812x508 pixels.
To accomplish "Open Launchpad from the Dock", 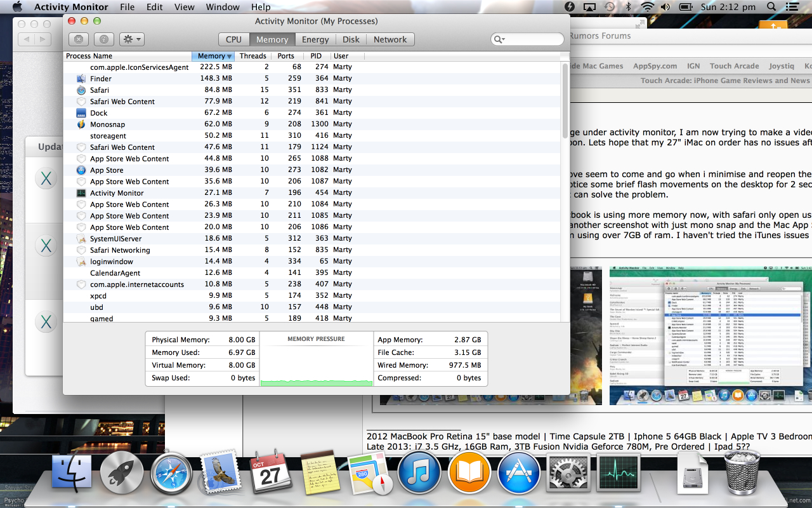I will [x=121, y=473].
